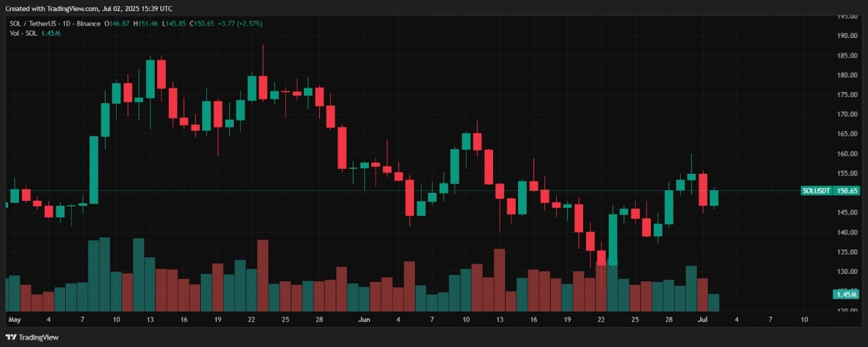Open the 'Created with TradingView.com' header text
The width and height of the screenshot is (868, 347).
click(x=88, y=8)
